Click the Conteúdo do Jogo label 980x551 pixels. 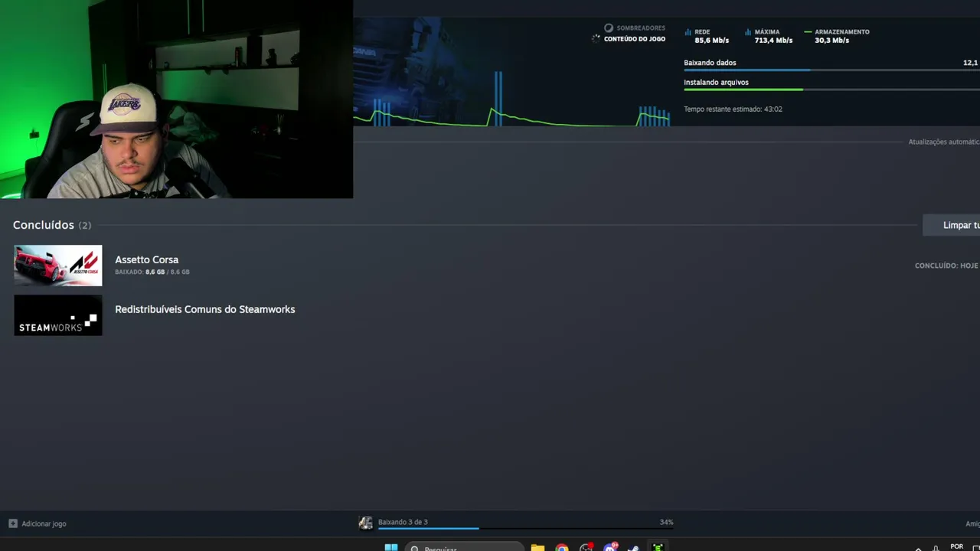click(x=635, y=38)
